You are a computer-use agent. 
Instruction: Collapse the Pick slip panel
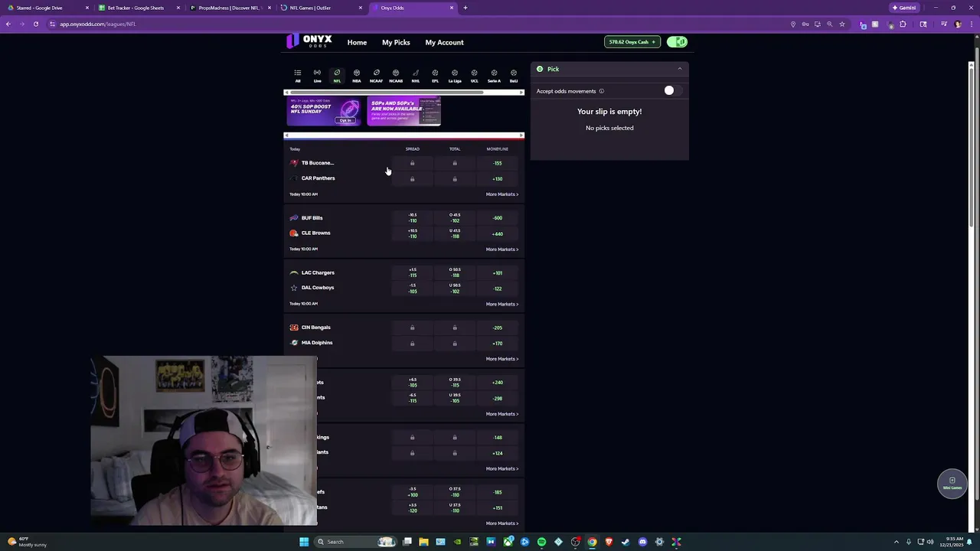tap(679, 69)
